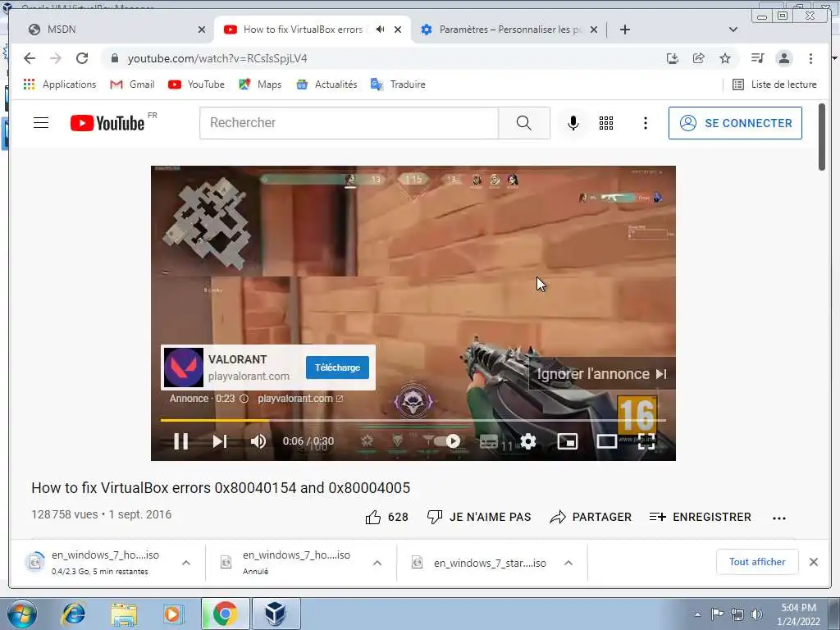The image size is (840, 630).
Task: Pause the video
Action: (181, 441)
